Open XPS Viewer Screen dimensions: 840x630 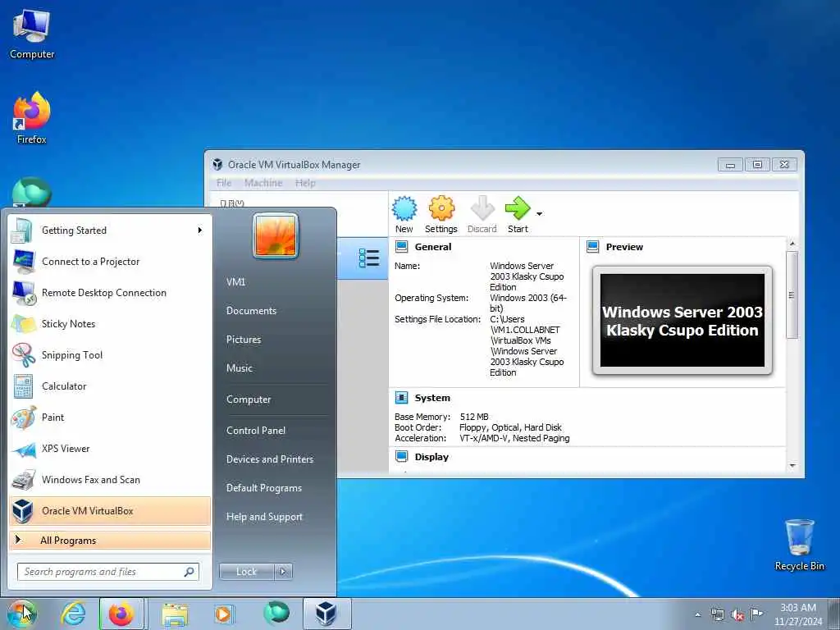110,449
